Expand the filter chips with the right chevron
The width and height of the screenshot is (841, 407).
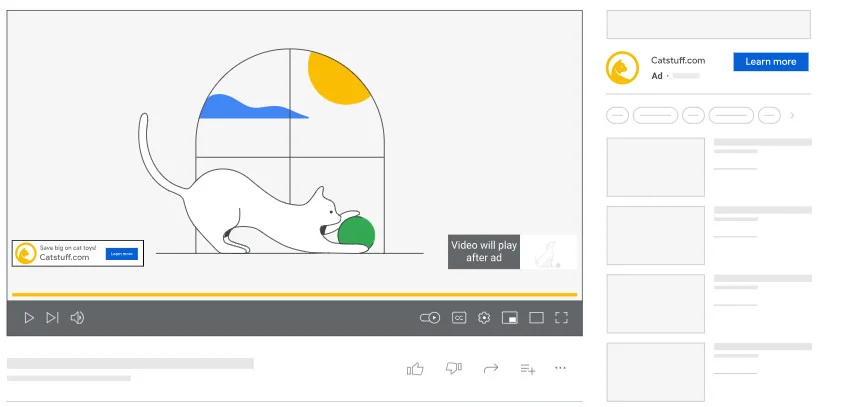(792, 115)
